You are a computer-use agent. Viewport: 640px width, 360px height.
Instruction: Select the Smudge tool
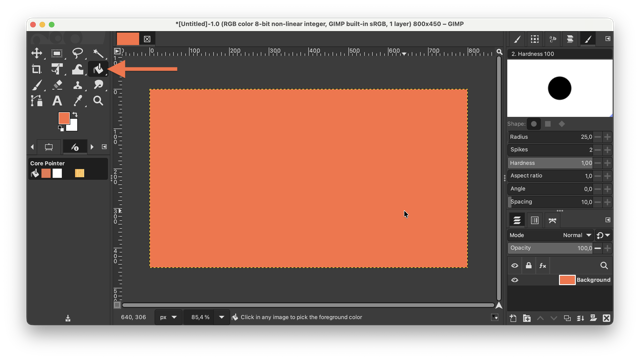point(98,85)
